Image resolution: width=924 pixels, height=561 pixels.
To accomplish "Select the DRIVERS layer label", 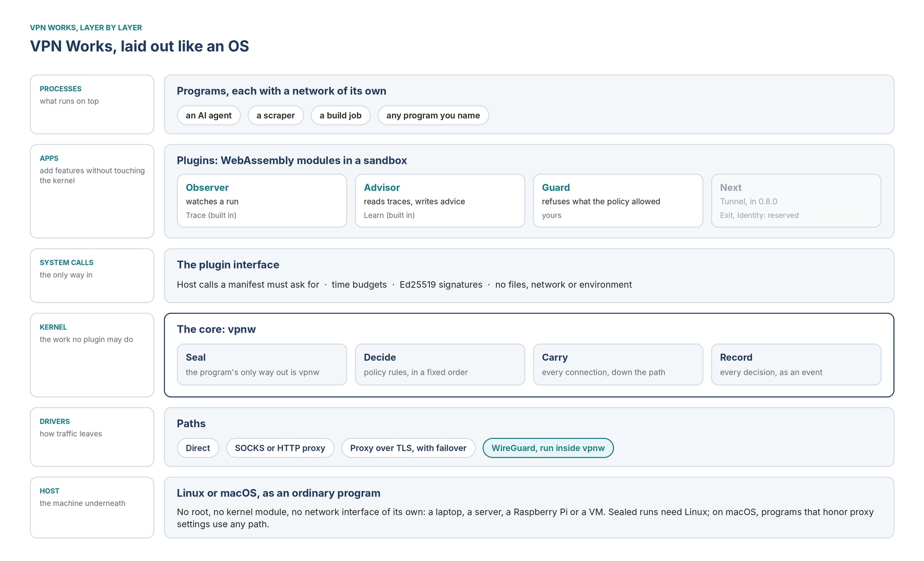I will click(55, 421).
